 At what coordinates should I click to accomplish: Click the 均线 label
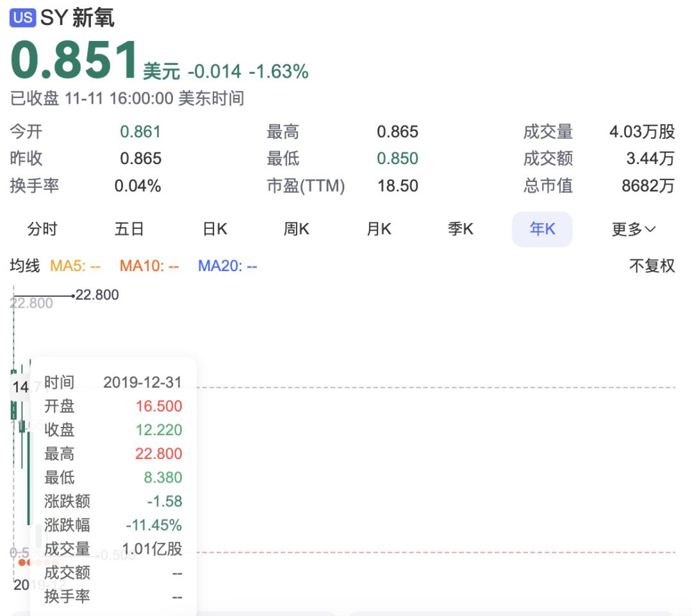25,266
